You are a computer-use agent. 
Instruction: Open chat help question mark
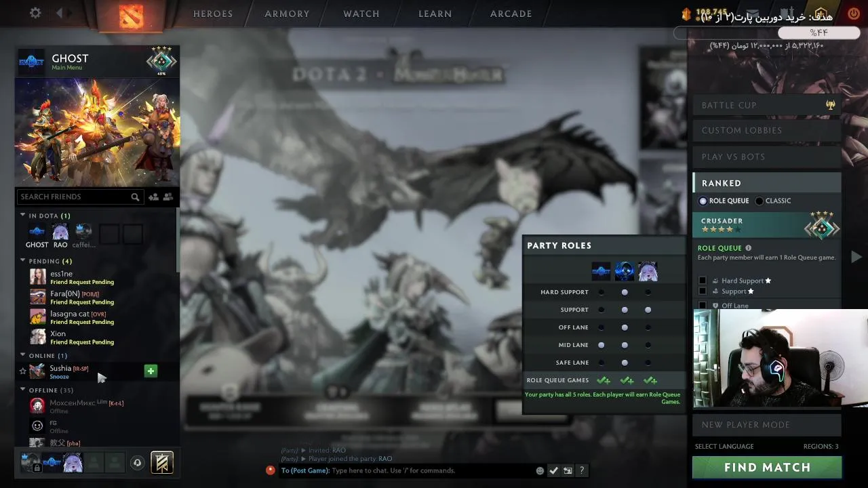582,470
